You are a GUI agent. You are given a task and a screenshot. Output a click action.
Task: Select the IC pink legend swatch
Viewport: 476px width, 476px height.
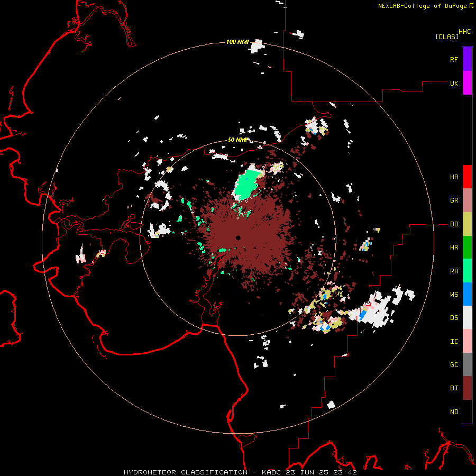pos(467,341)
